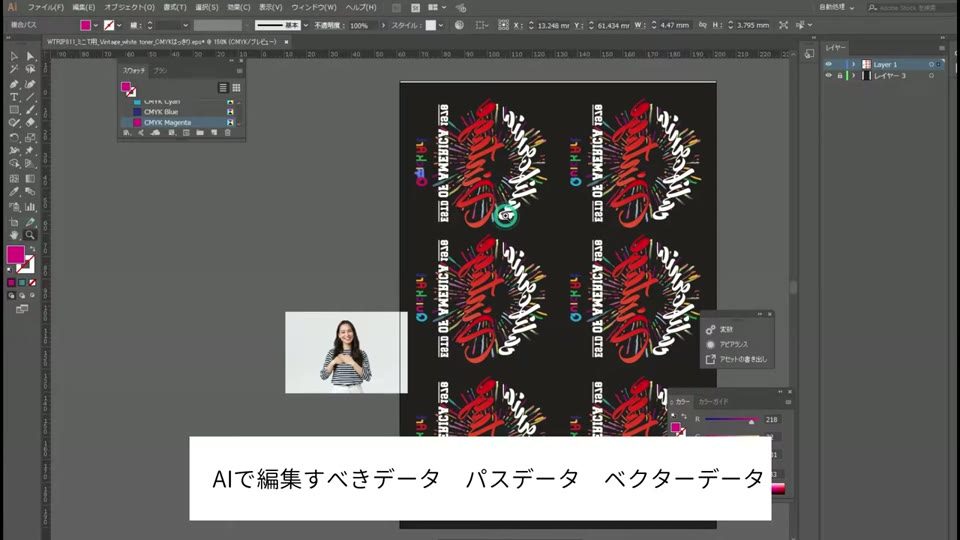Select the Gradient tool
The height and width of the screenshot is (540, 960).
tap(30, 179)
